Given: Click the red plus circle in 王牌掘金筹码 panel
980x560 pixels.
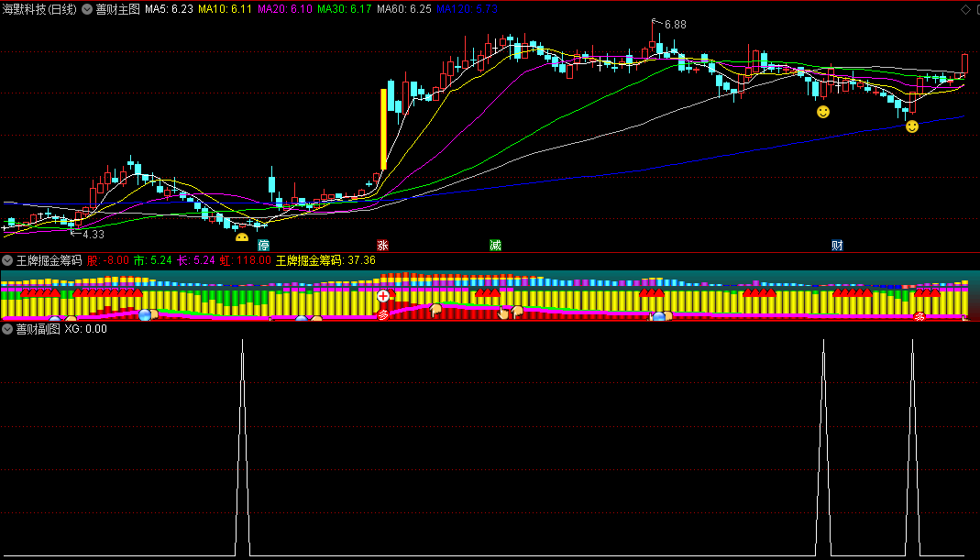Looking at the screenshot, I should 383,296.
